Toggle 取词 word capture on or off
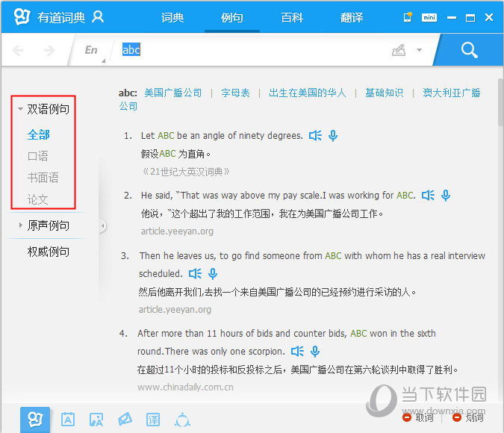The height and width of the screenshot is (433, 504). coord(418,417)
